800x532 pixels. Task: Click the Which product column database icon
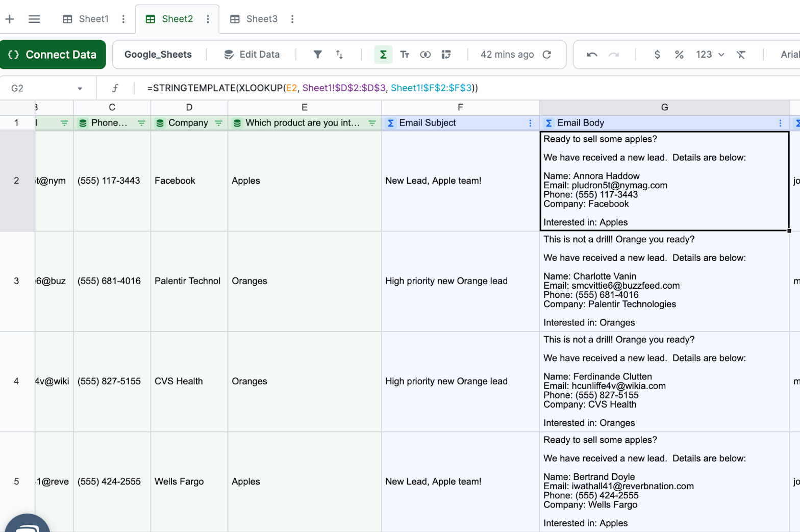(237, 123)
